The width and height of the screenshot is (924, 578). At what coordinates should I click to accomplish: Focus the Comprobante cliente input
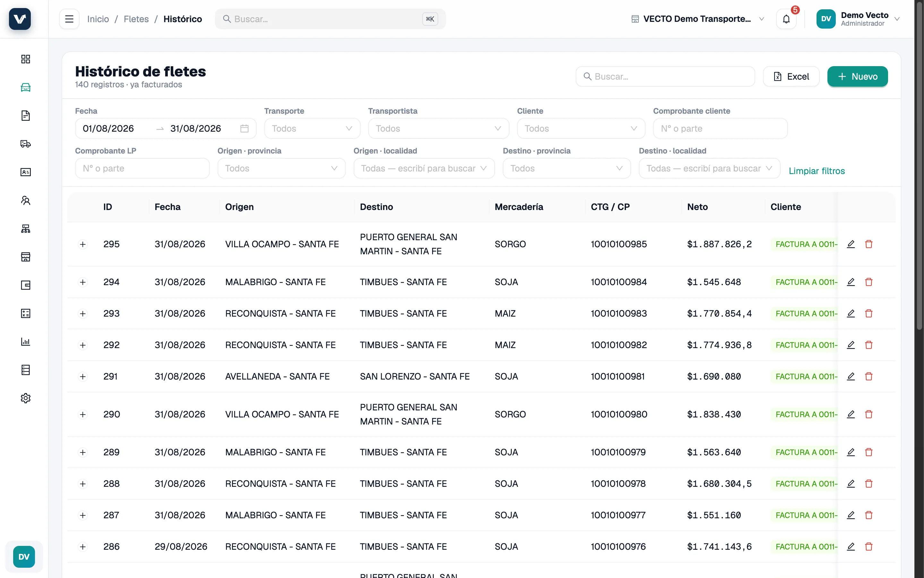[720, 128]
